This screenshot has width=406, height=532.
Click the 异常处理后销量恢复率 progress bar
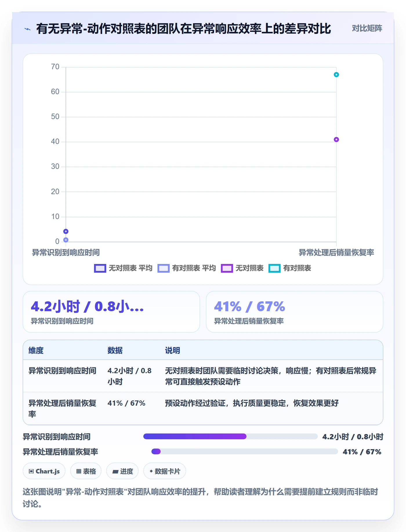(245, 451)
